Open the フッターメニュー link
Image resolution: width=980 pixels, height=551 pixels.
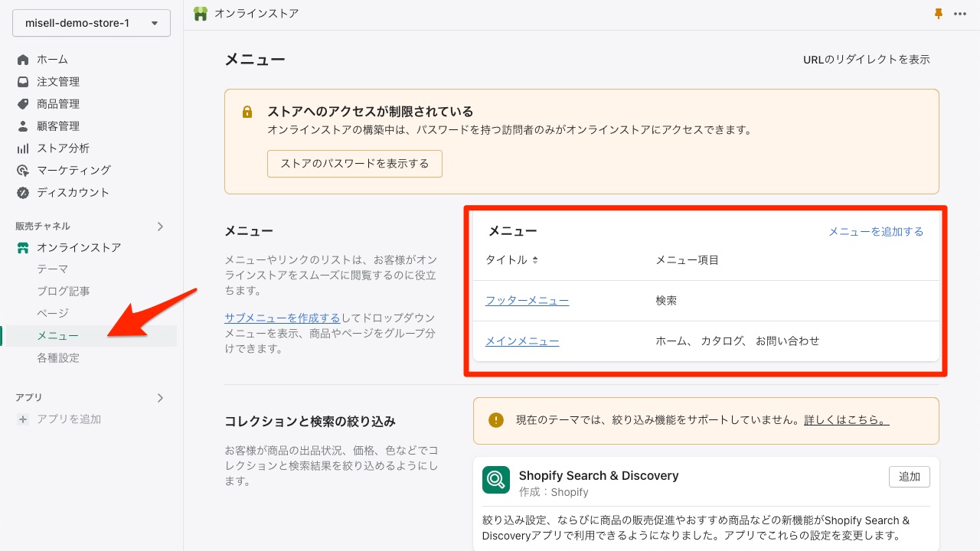pos(527,301)
